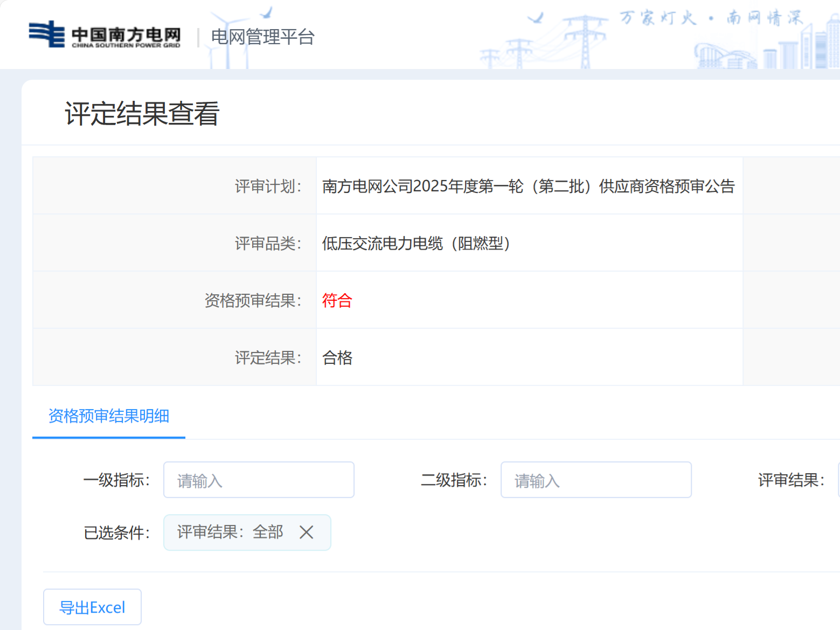Click the 2025年度第一轮 review plan name
The width and height of the screenshot is (840, 630).
[x=528, y=186]
